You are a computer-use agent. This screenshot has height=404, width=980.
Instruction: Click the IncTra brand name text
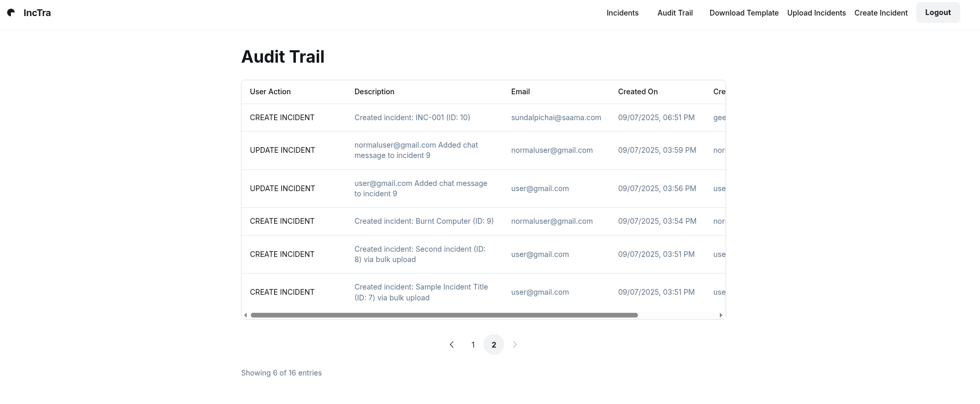click(37, 13)
